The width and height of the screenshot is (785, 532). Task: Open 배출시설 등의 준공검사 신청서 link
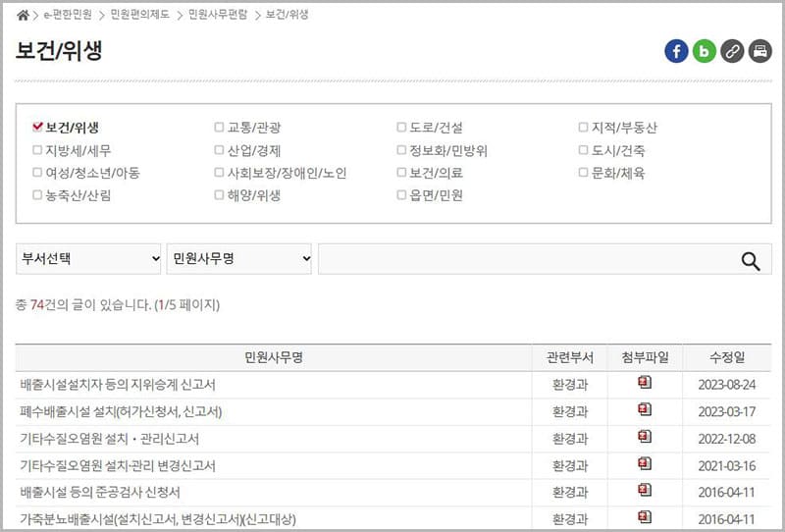(x=100, y=493)
